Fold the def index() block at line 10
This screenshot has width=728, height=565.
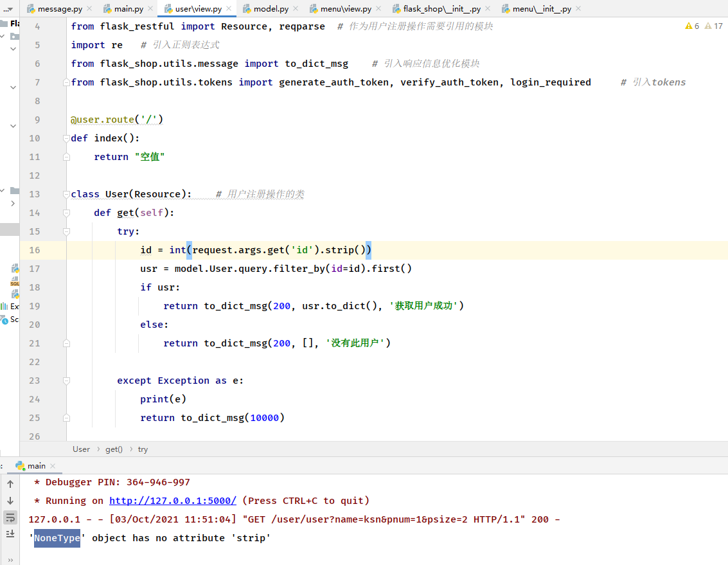click(x=66, y=138)
